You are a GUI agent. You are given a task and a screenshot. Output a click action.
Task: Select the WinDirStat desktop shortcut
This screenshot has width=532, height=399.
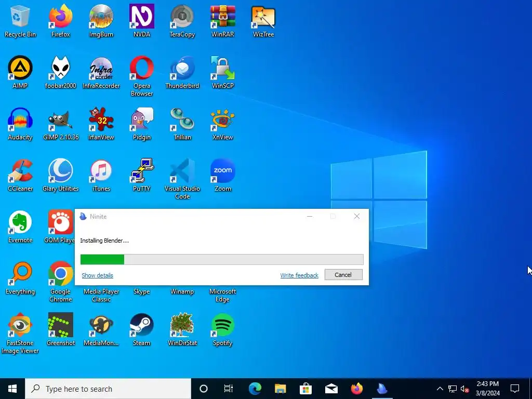(182, 330)
